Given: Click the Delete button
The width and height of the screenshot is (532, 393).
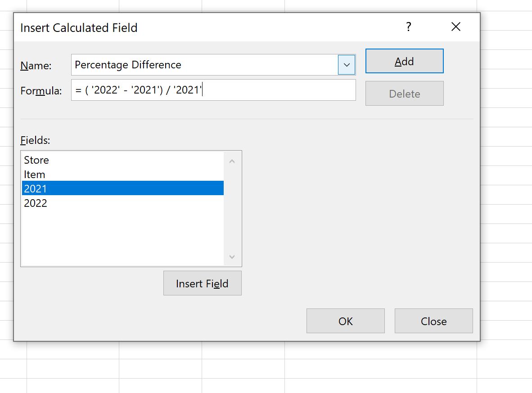Looking at the screenshot, I should [x=404, y=93].
